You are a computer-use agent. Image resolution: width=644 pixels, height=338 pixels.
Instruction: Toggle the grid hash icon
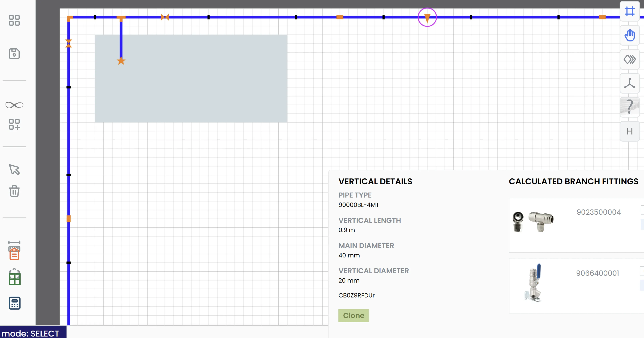(630, 12)
